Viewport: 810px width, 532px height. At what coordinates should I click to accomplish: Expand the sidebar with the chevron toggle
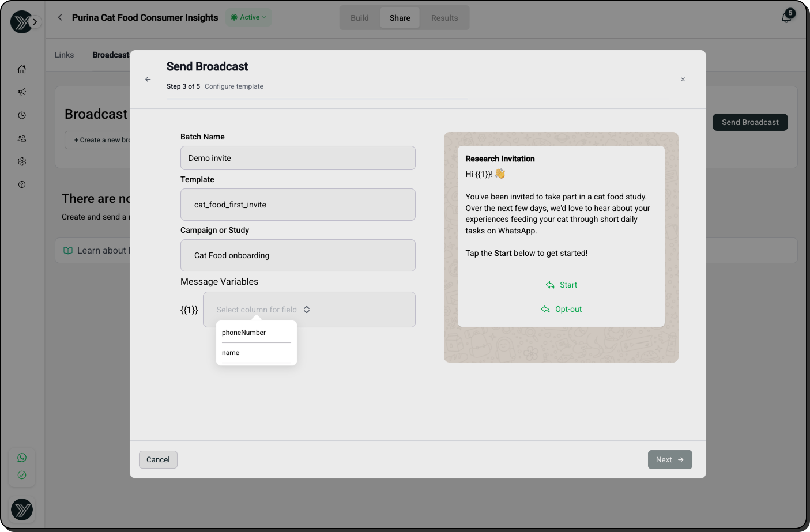(35, 22)
